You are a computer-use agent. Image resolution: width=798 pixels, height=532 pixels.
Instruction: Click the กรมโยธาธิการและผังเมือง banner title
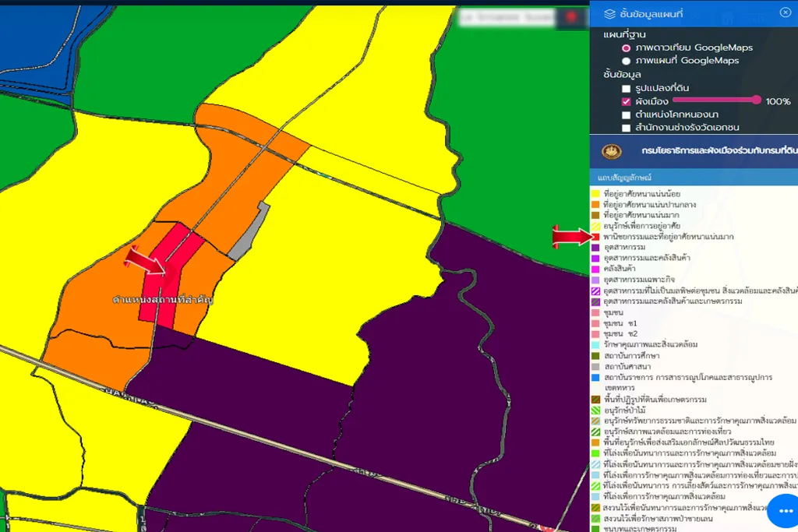tap(719, 151)
